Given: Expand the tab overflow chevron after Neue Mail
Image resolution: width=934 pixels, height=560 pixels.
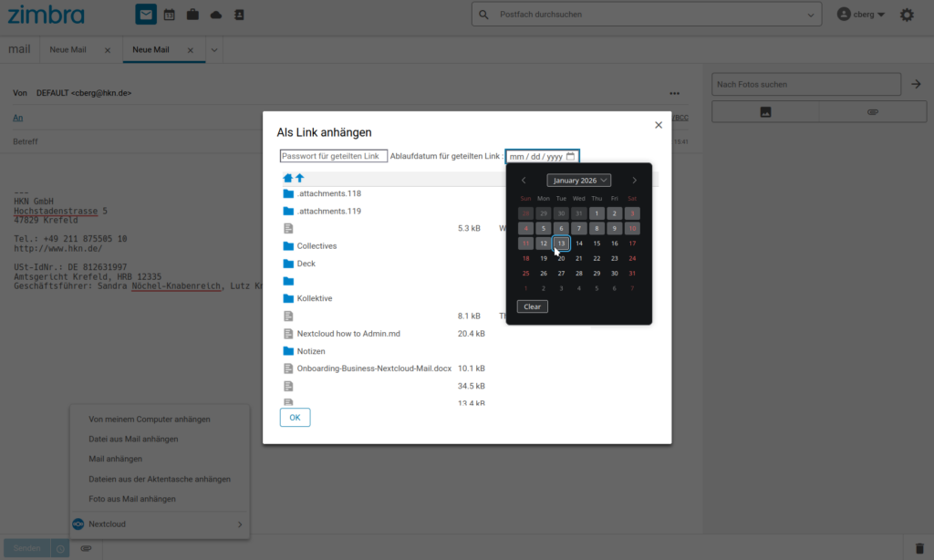Looking at the screenshot, I should 214,50.
